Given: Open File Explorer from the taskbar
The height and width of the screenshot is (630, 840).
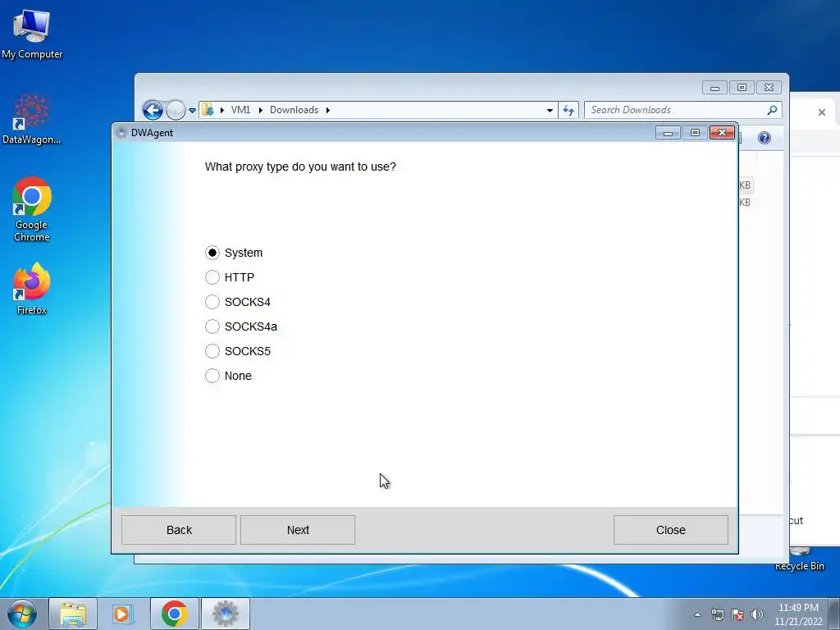Looking at the screenshot, I should pyautogui.click(x=73, y=614).
